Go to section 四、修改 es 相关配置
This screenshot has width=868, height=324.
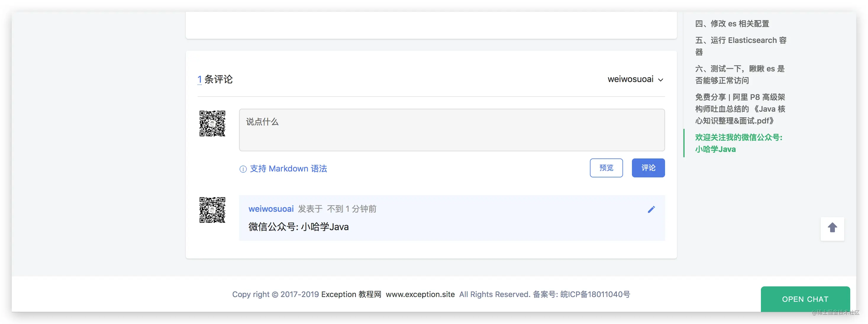(x=732, y=24)
